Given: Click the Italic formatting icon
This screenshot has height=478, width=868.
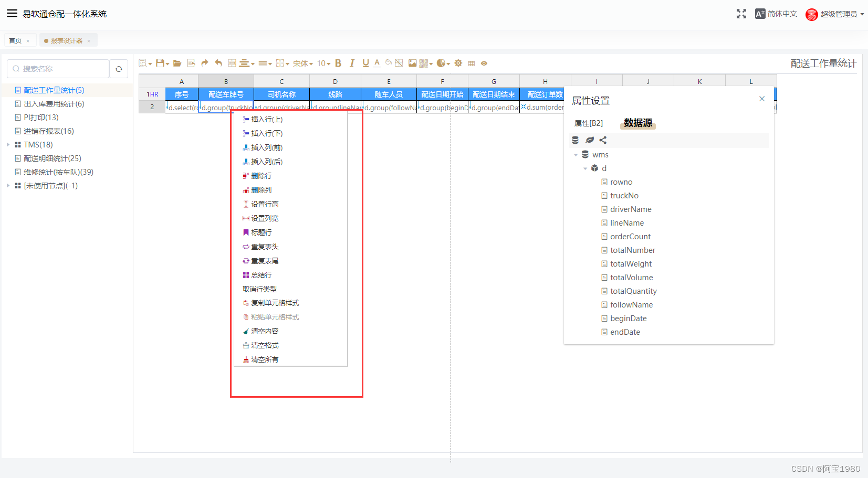Looking at the screenshot, I should pyautogui.click(x=351, y=63).
